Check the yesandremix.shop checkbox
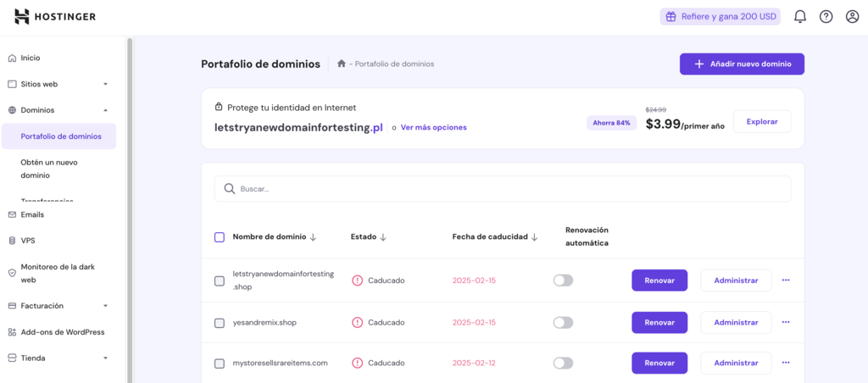 point(220,323)
